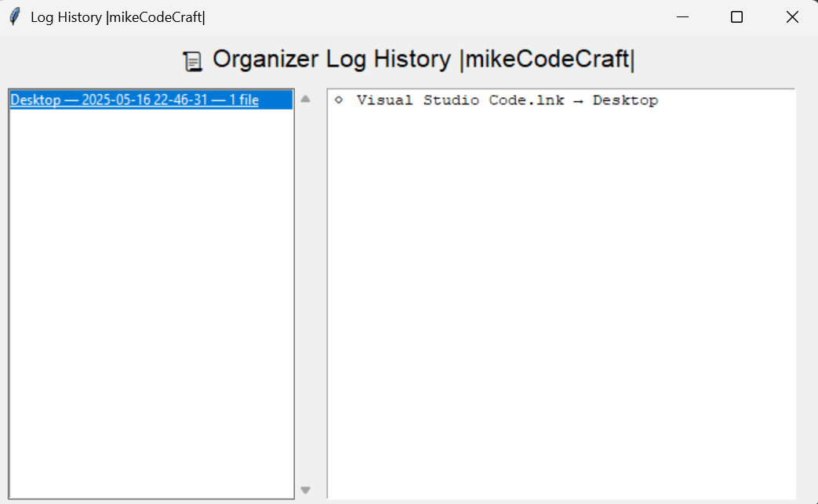Click the Organizer Log History heading
The width and height of the screenshot is (818, 504).
423,59
